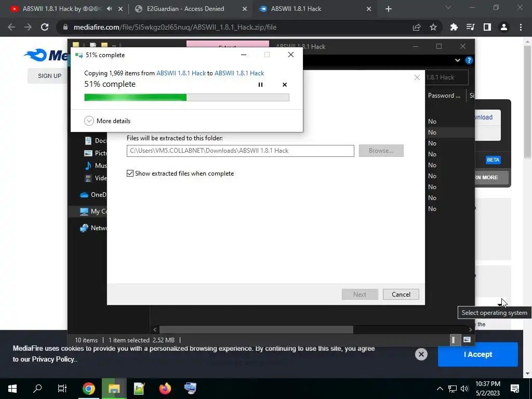This screenshot has height=399, width=532.
Task: Select Network in Explorer sidebar
Action: tap(94, 228)
